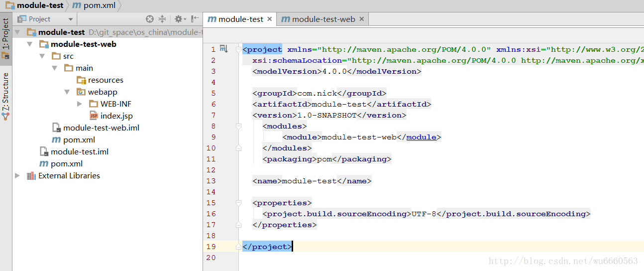Click com.nick groupId value text
The width and height of the screenshot is (644, 271).
317,93
